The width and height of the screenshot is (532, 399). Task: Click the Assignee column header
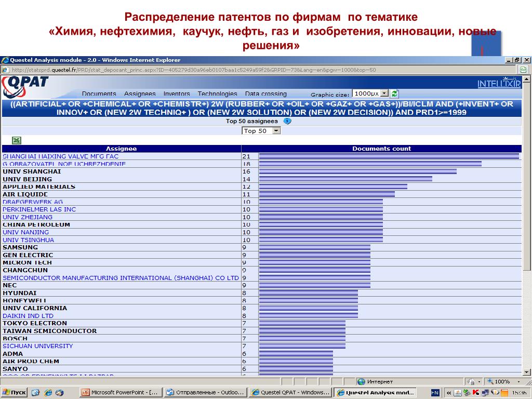point(122,149)
